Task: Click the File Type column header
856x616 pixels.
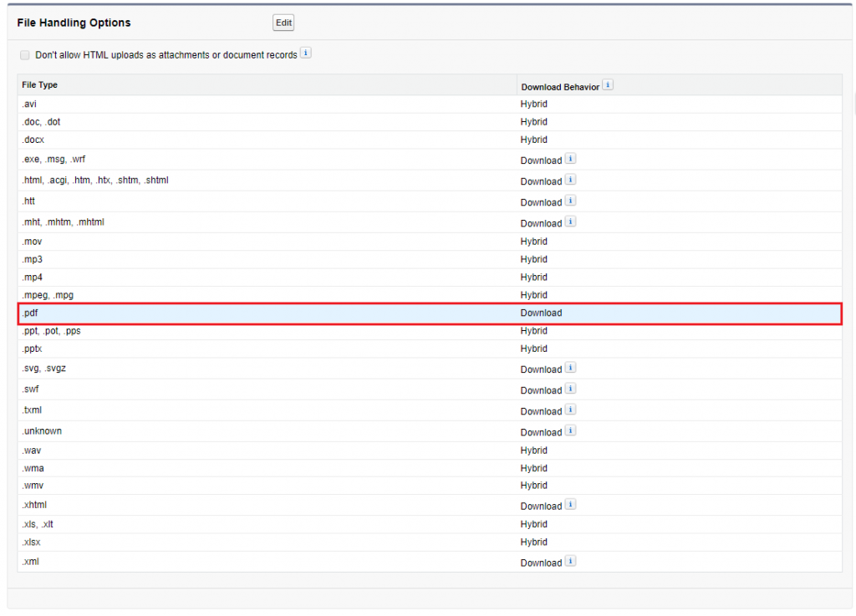Action: [x=40, y=85]
